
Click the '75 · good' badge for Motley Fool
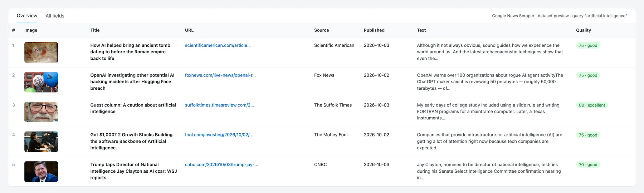588,135
